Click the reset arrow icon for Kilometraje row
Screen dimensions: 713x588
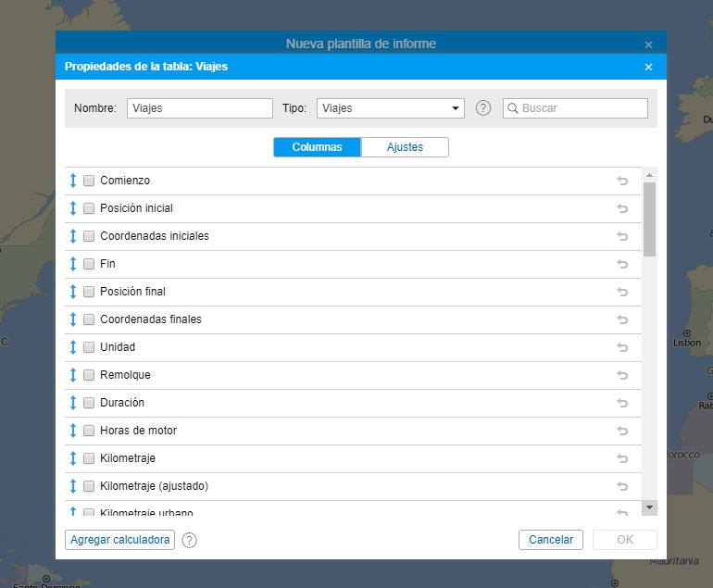coord(622,458)
